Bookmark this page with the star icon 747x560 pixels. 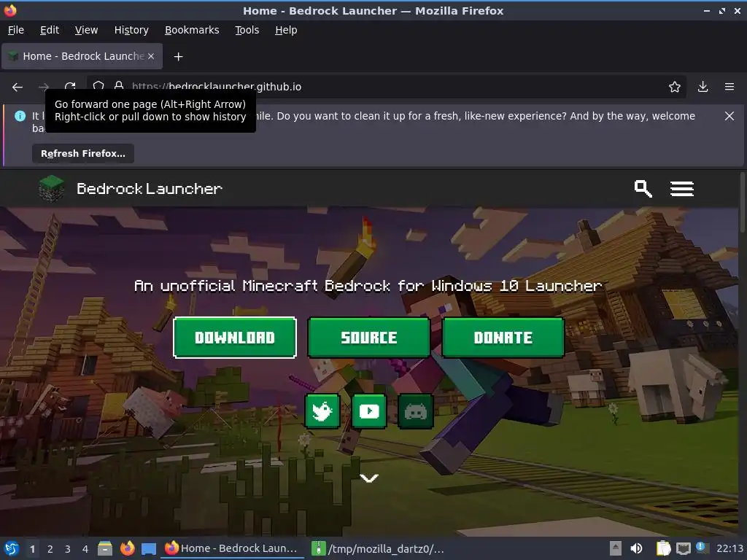(674, 87)
